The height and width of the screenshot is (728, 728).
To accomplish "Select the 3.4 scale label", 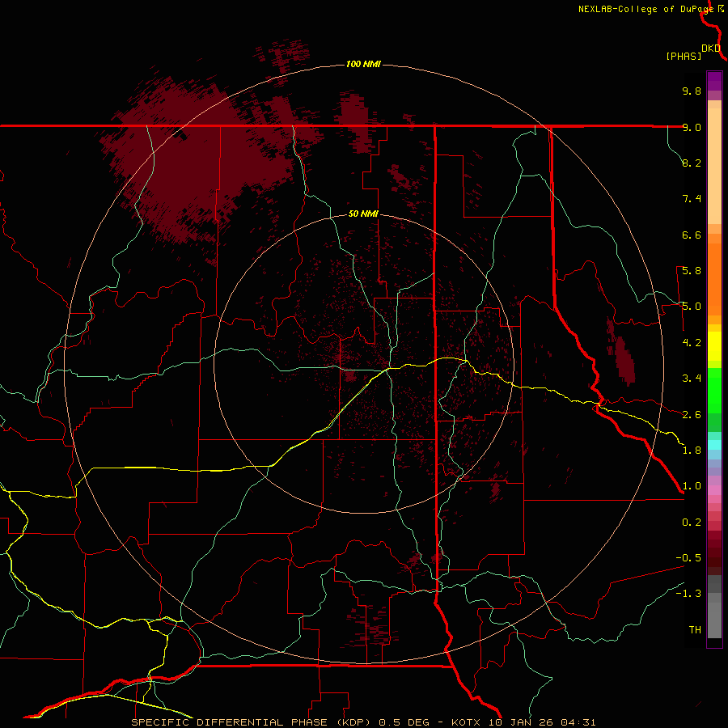I will [x=692, y=379].
